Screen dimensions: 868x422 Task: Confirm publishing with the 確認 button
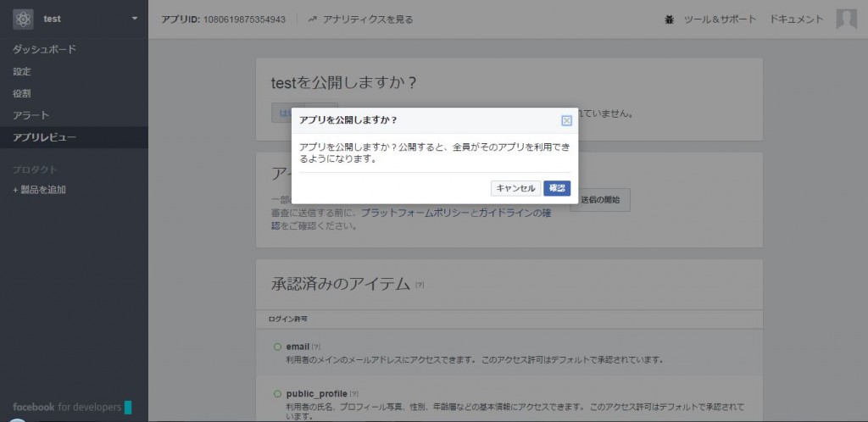557,188
